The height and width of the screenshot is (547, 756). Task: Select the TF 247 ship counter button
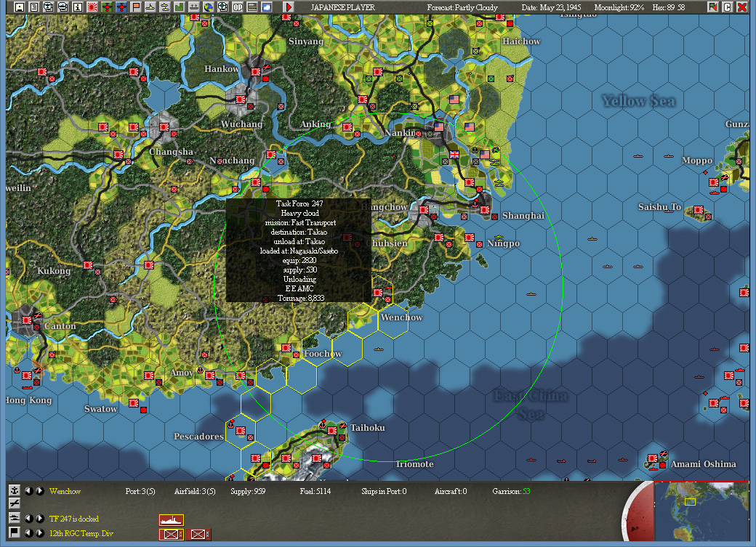(x=171, y=520)
